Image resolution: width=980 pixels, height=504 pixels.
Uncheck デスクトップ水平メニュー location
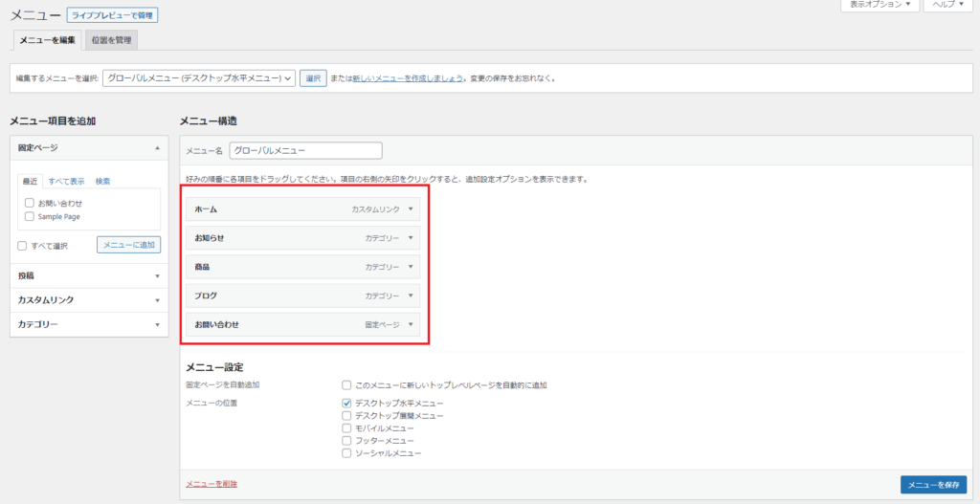tap(346, 404)
